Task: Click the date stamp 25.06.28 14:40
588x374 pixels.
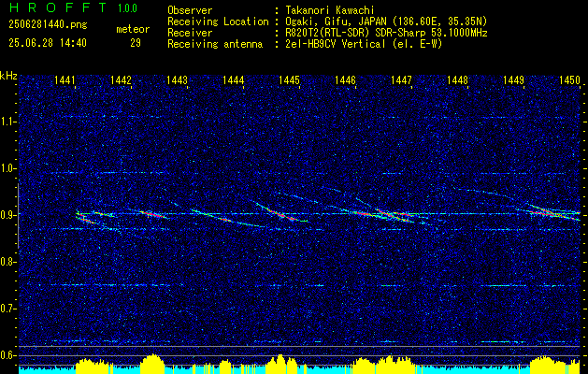Action: pos(48,43)
